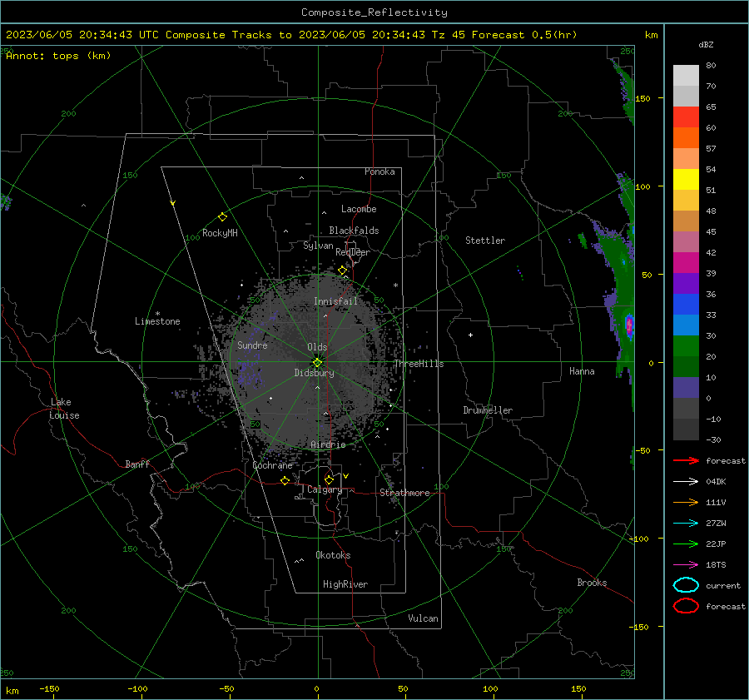Click the yellow diamond marker near RedDeer
The image size is (749, 700).
click(342, 271)
